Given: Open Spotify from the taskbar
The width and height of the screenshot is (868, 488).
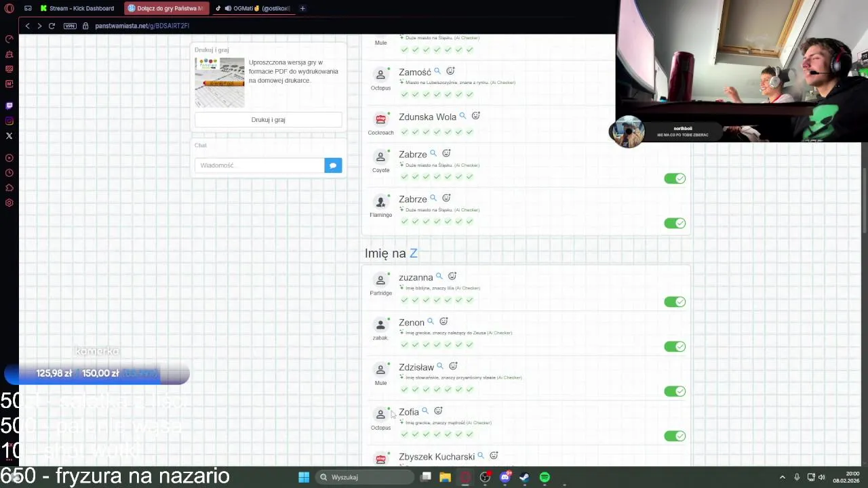Looking at the screenshot, I should pyautogui.click(x=545, y=477).
